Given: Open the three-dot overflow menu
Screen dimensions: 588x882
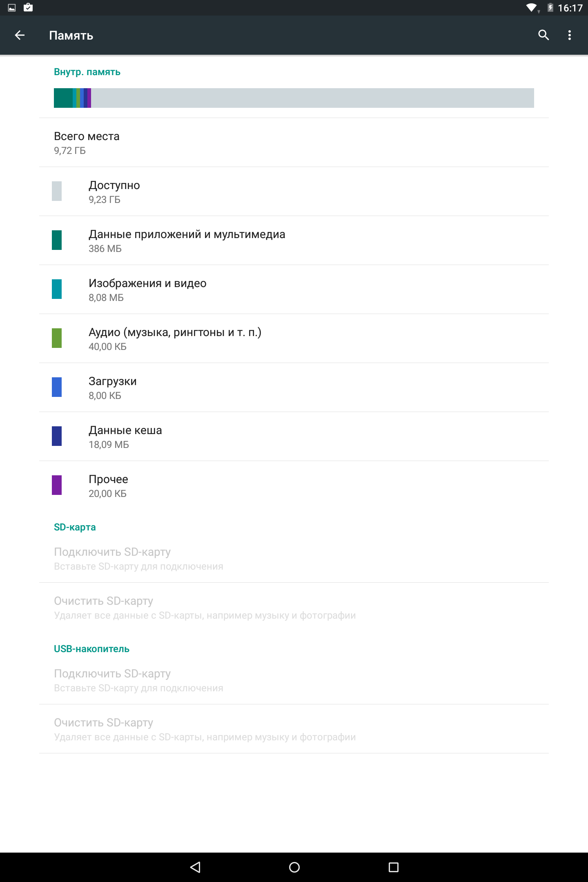Looking at the screenshot, I should click(570, 36).
